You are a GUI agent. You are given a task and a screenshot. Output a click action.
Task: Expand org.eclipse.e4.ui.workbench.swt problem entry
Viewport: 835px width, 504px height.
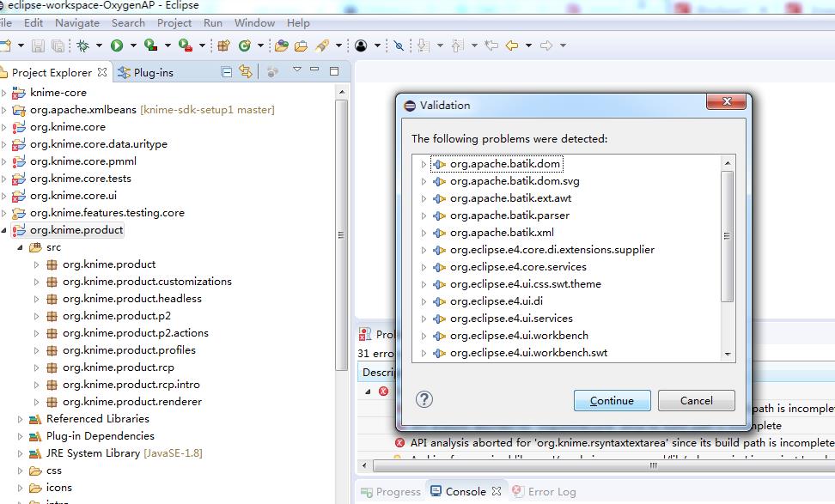424,353
